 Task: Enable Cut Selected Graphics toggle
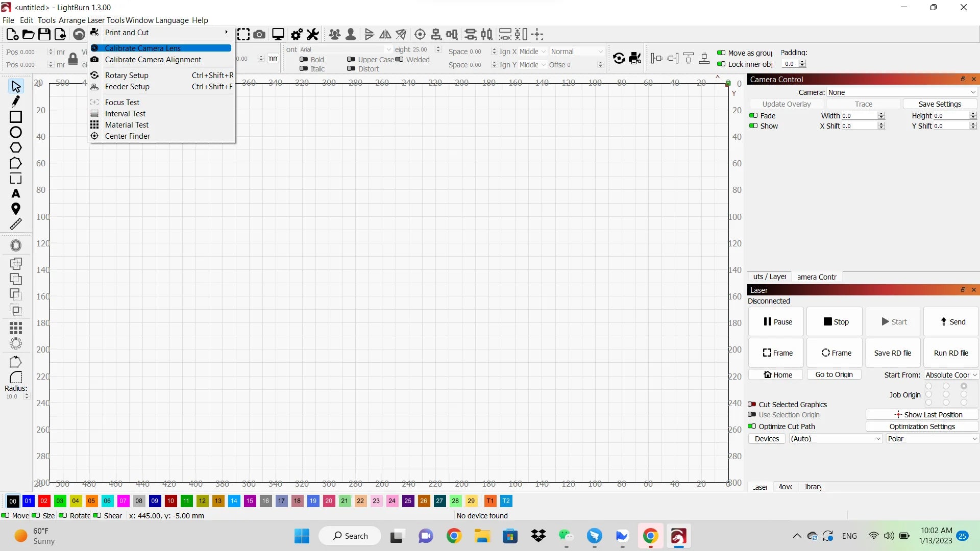752,405
